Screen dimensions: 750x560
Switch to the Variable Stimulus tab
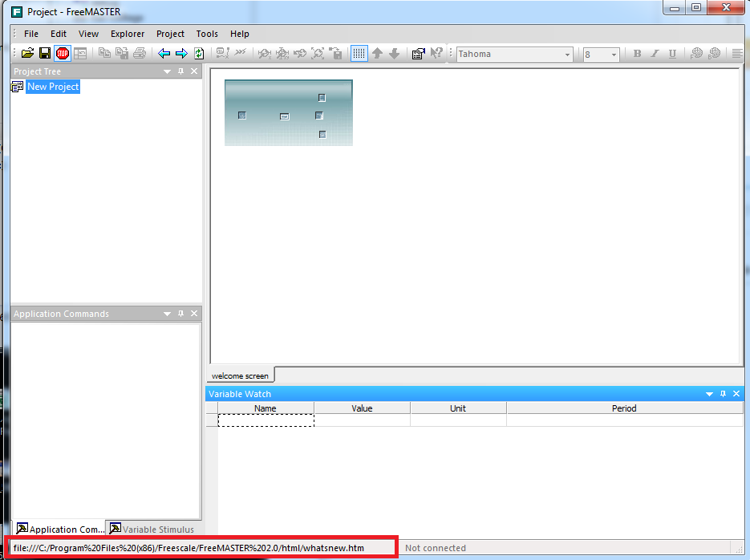pyautogui.click(x=152, y=529)
